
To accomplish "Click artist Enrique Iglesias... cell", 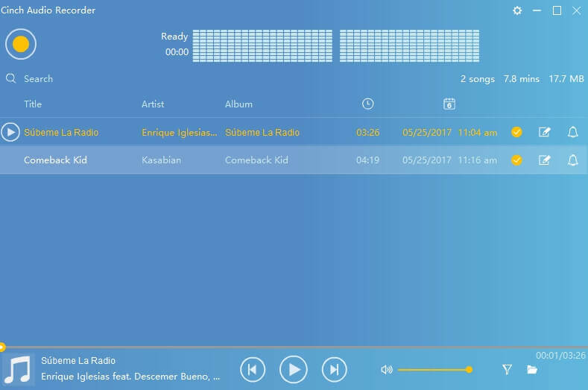I will point(180,133).
